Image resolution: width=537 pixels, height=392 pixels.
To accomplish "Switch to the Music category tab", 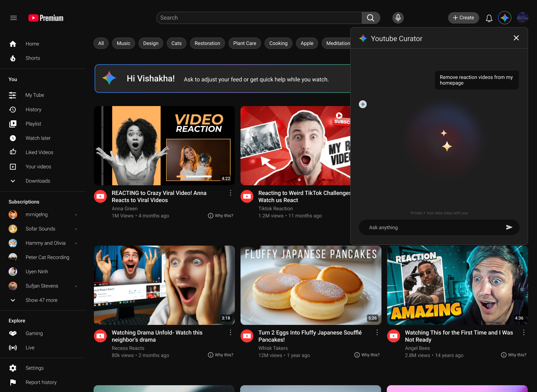I will (123, 43).
